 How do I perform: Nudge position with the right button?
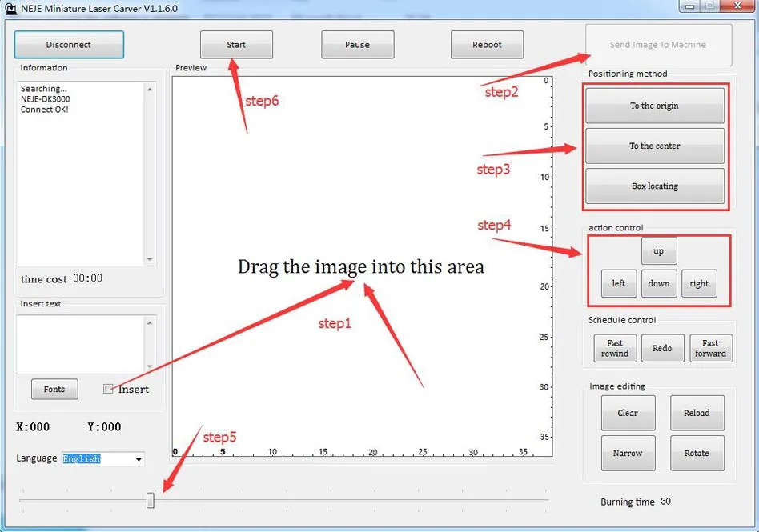pyautogui.click(x=699, y=283)
